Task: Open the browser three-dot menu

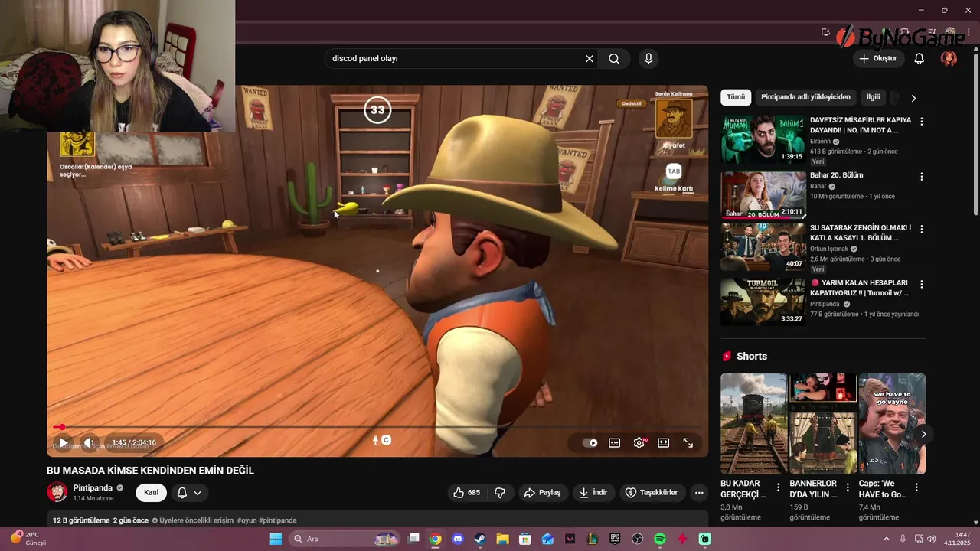Action: click(969, 32)
